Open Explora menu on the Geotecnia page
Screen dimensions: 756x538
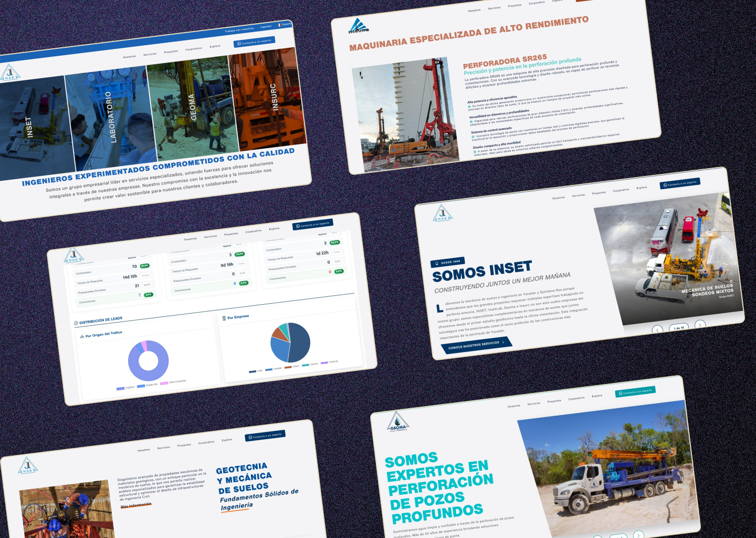[226, 440]
